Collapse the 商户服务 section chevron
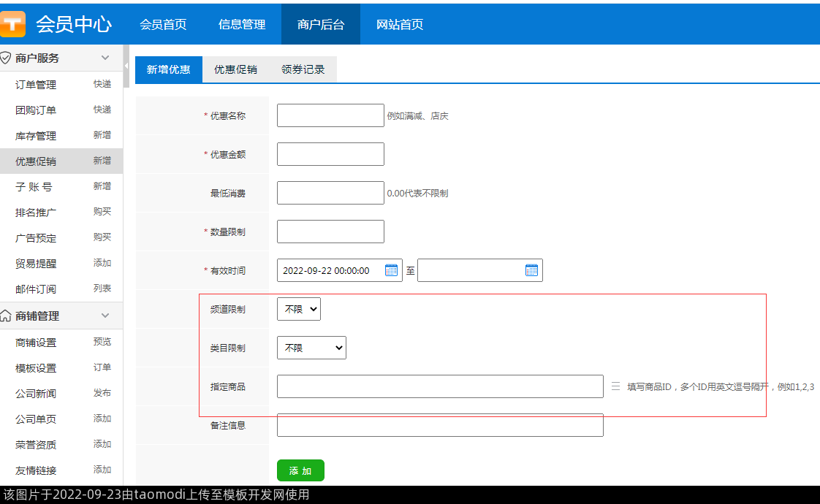 coord(105,58)
